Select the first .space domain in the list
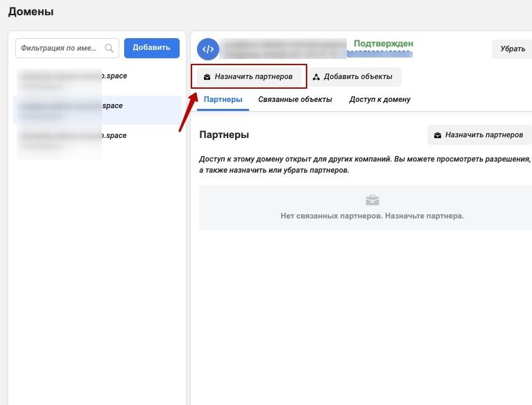This screenshot has height=405, width=532. pos(73,78)
